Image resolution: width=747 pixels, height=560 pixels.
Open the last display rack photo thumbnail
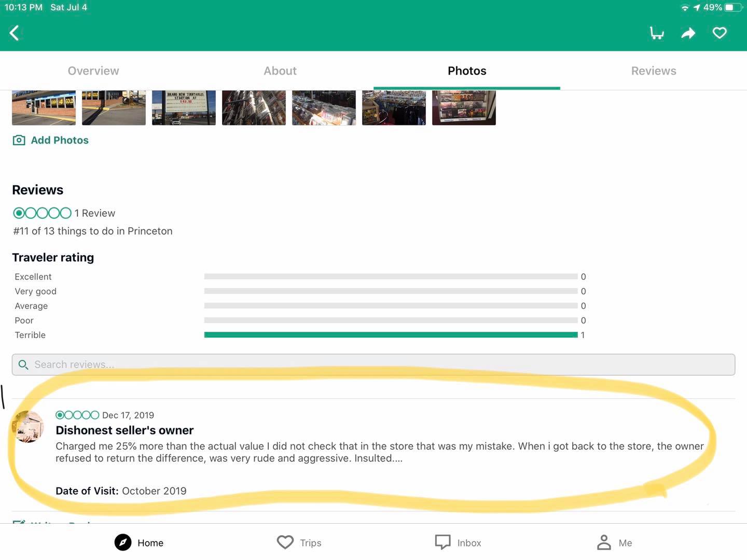click(x=464, y=108)
